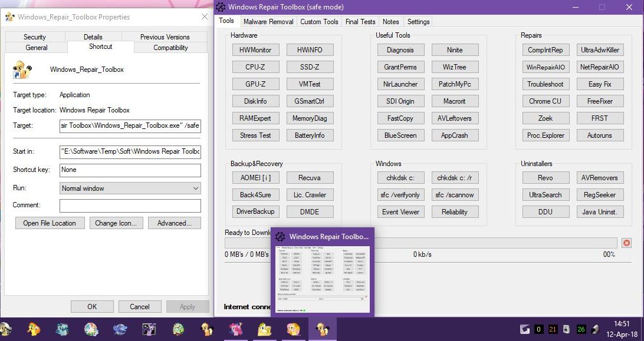Run chkdsk c: /r
This screenshot has height=341, width=644.
click(455, 178)
